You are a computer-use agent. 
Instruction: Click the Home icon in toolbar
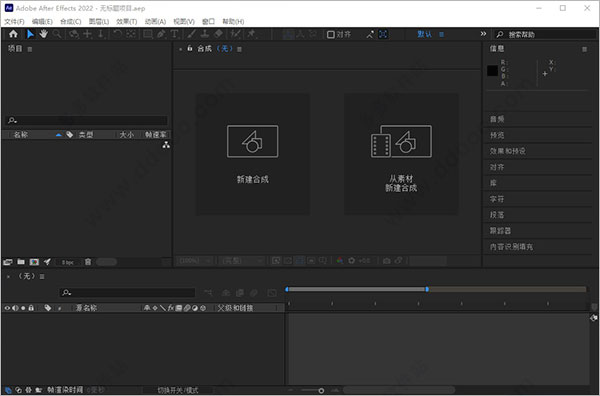13,34
